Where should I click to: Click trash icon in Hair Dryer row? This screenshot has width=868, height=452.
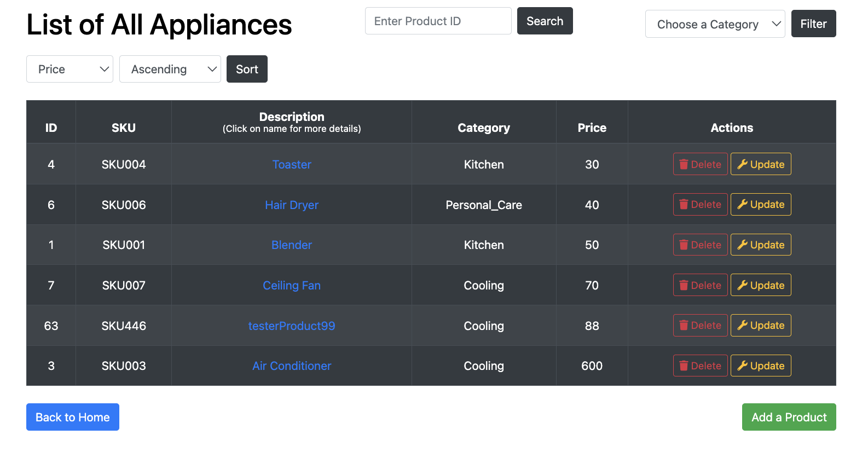pyautogui.click(x=684, y=205)
